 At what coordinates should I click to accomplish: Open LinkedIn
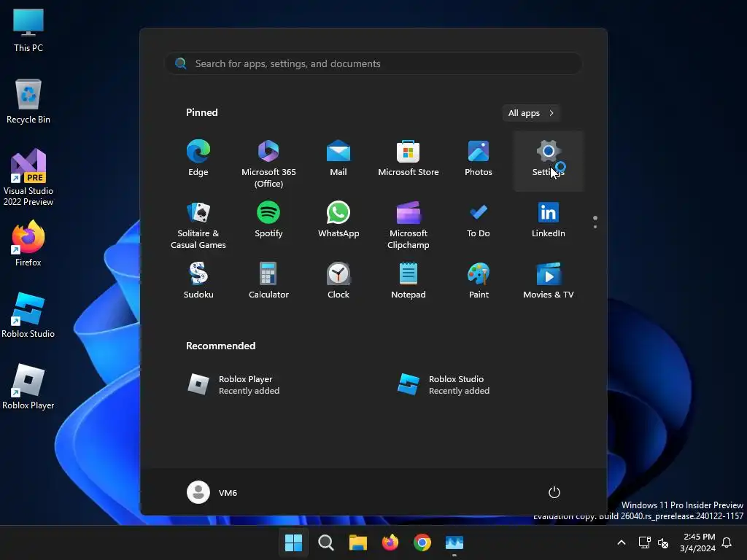[x=549, y=219]
